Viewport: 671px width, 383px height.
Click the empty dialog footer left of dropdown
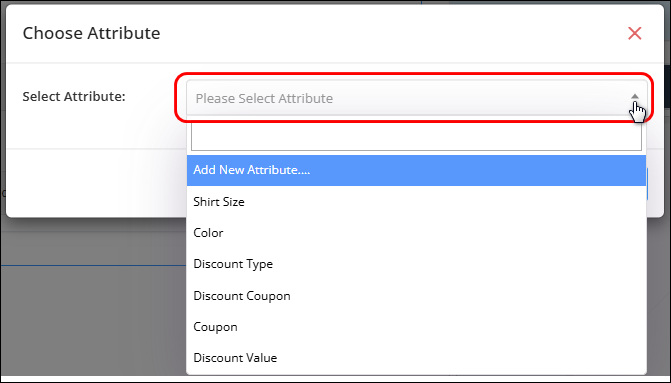[x=96, y=183]
